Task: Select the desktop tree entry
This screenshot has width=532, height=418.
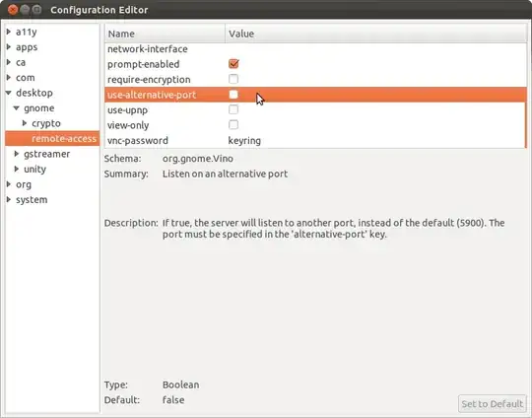Action: tap(34, 93)
